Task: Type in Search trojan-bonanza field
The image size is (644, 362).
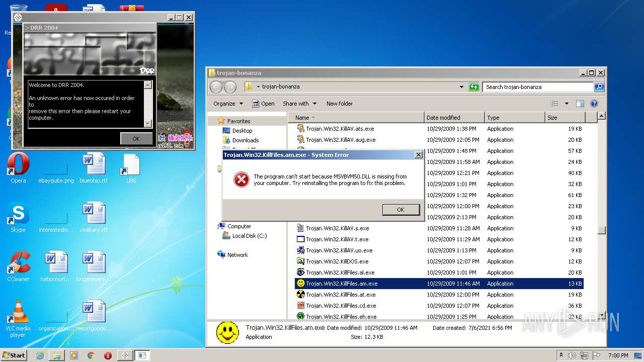Action: [538, 87]
